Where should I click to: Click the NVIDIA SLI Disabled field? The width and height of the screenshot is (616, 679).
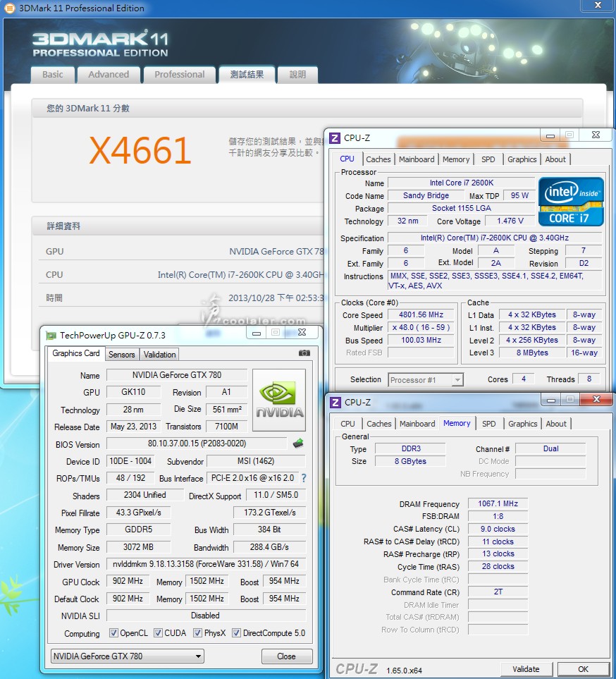[x=206, y=616]
